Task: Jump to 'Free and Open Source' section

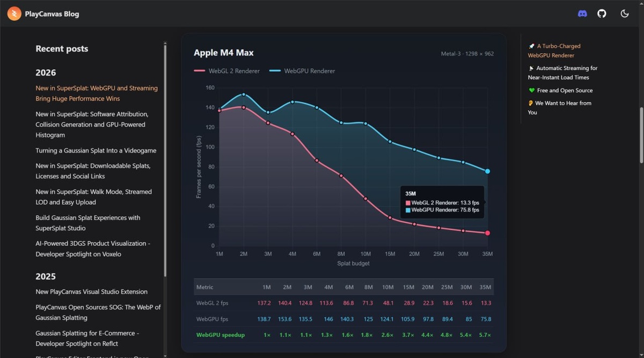Action: 560,90
